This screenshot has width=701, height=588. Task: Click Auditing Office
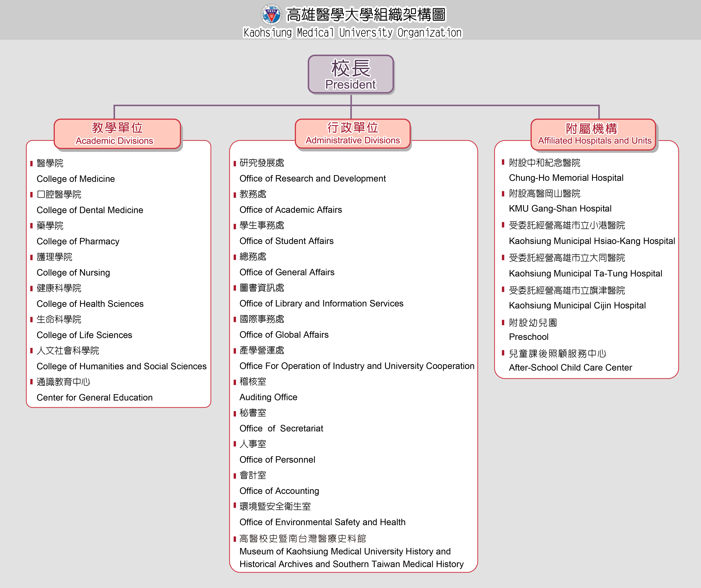268,397
